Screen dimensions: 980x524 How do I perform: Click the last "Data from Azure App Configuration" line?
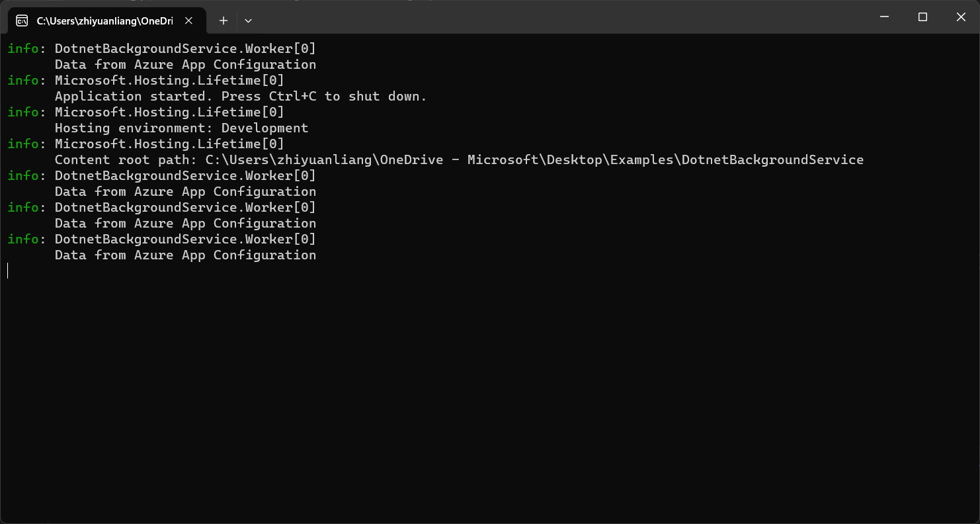[185, 255]
